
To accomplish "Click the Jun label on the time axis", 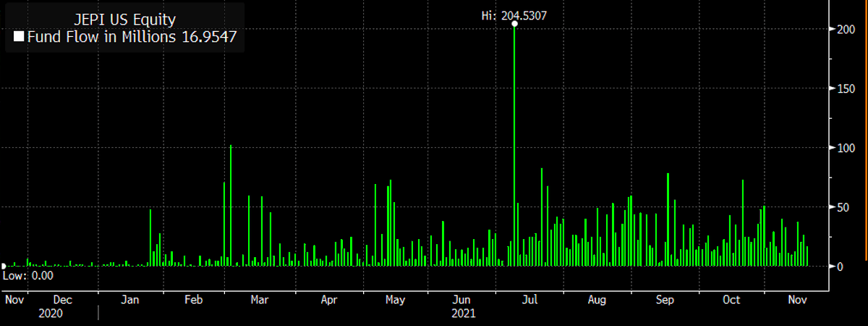I will coord(461,299).
